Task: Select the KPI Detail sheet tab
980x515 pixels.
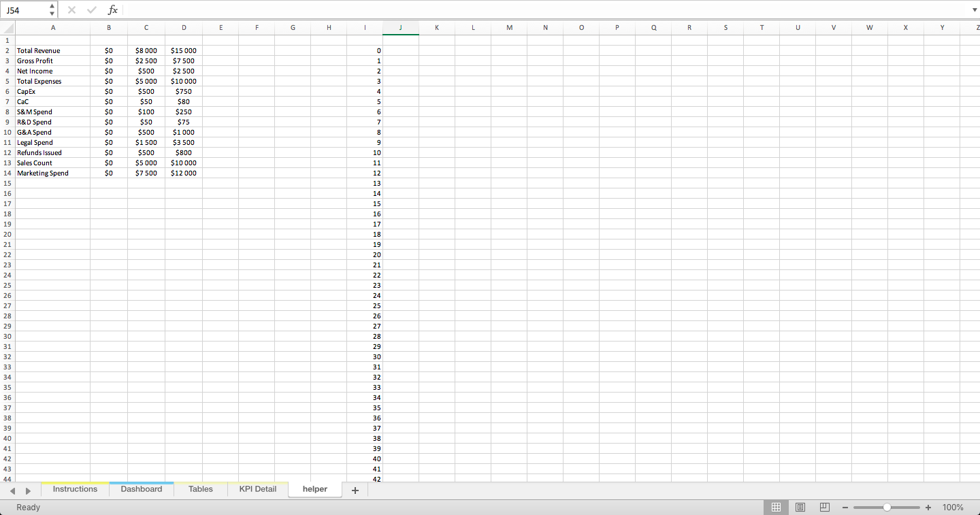Action: tap(257, 488)
